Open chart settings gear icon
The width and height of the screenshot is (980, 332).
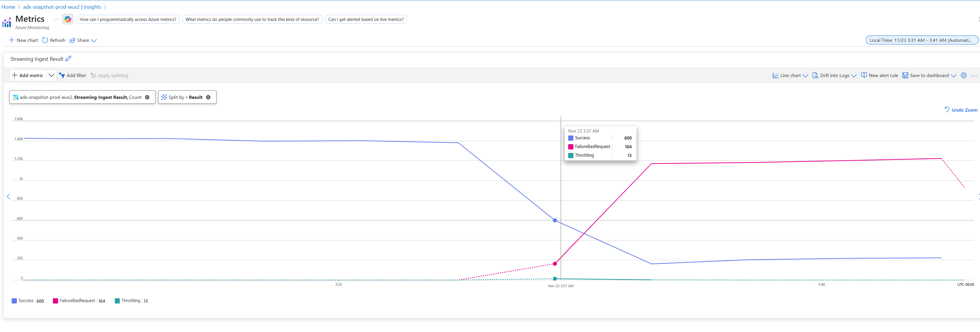pos(963,75)
